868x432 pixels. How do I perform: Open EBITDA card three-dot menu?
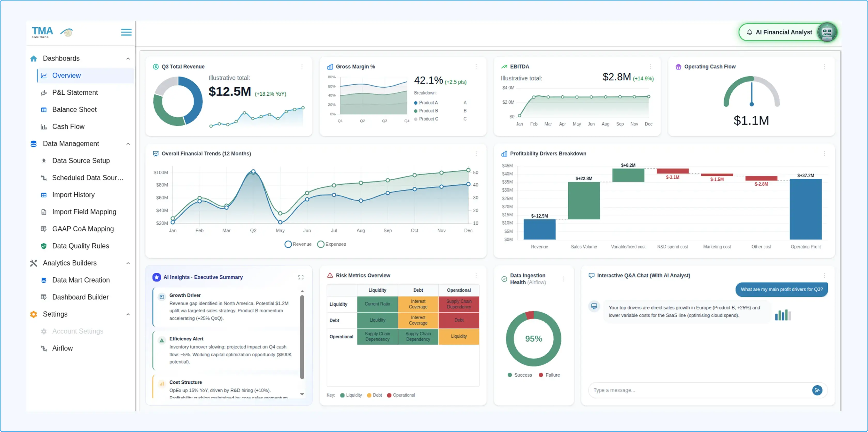[650, 67]
